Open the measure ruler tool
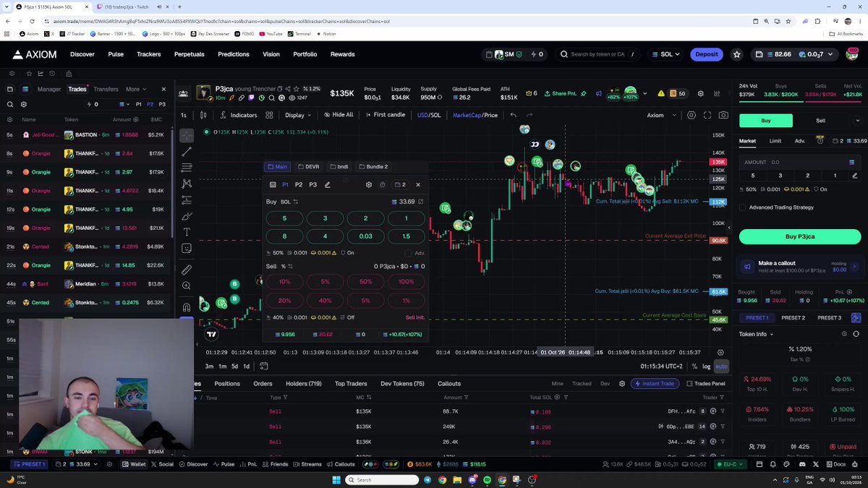The image size is (868, 488). click(187, 270)
